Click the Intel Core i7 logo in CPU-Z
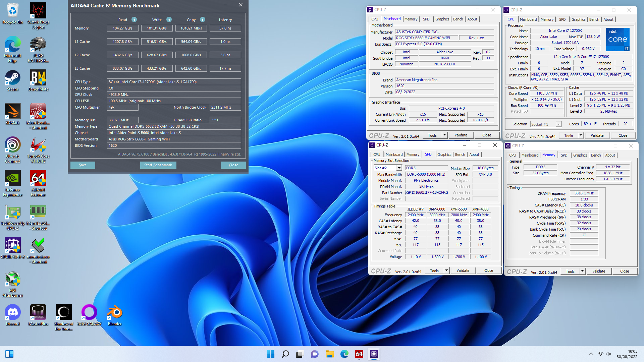The image size is (644, 362). 618,39
